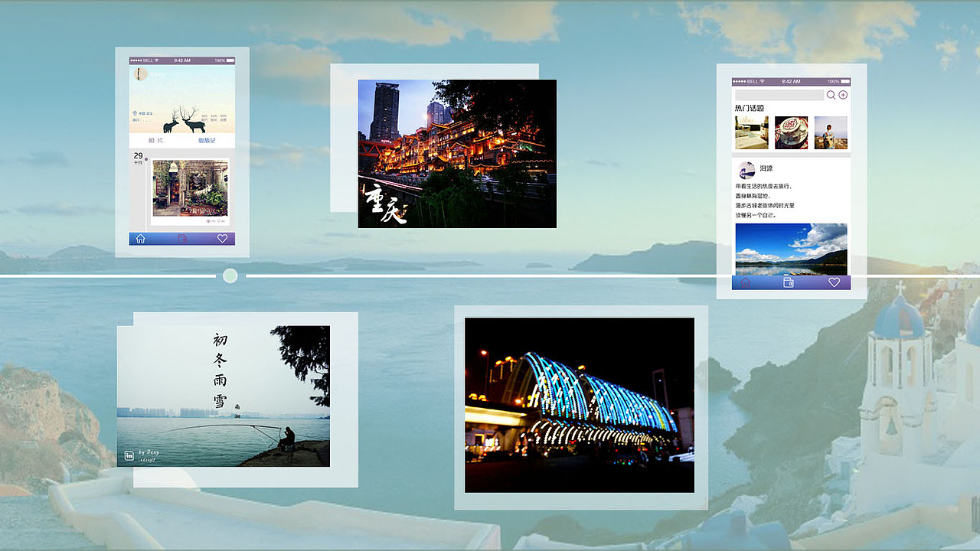Open the blue lit bridge night photo
This screenshot has height=551, width=980.
tap(580, 406)
